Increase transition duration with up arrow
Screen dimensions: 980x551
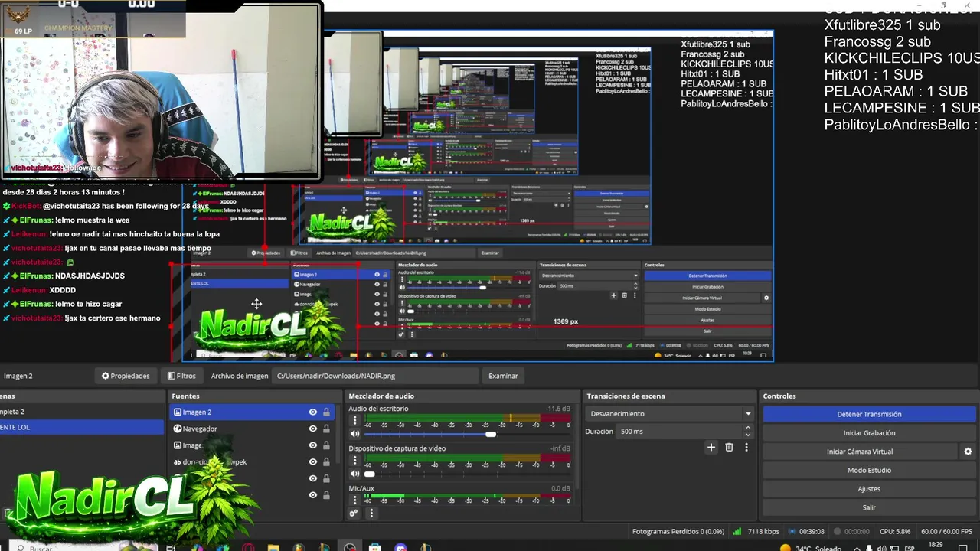coord(748,428)
